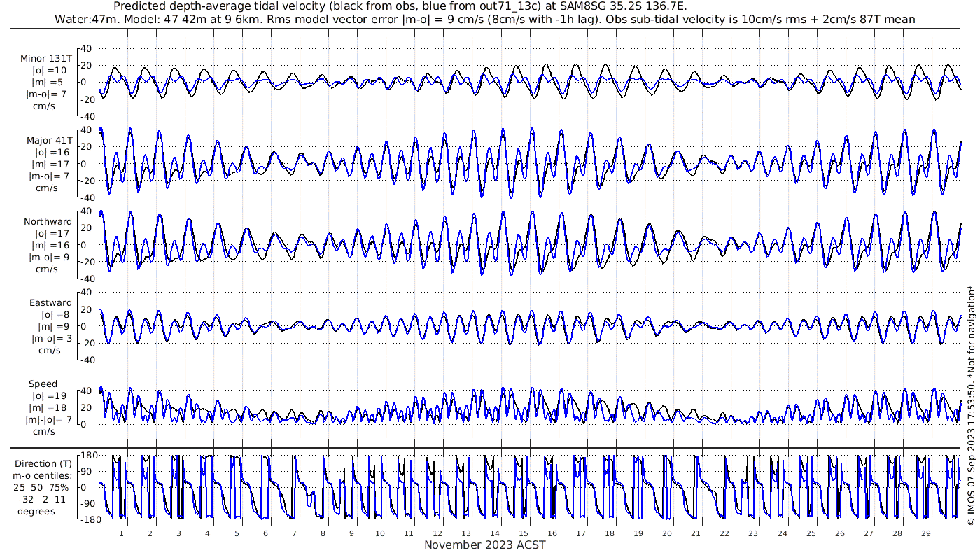This screenshot has height=560, width=980.
Task: Click '|m-o|= 9' in Northward panel label
Action: pos(50,257)
